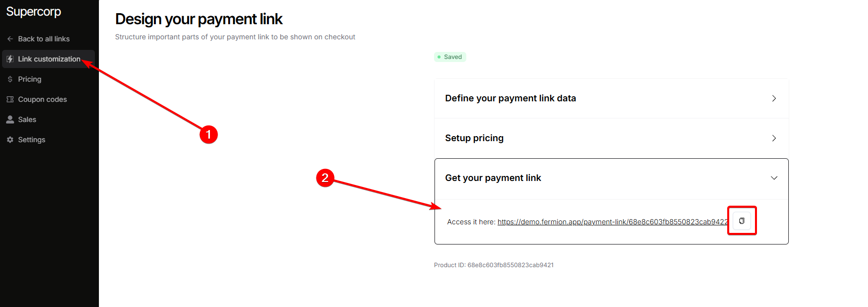Expand the Setup pricing section chevron
Screen dimensions: 868x307
[x=774, y=138]
